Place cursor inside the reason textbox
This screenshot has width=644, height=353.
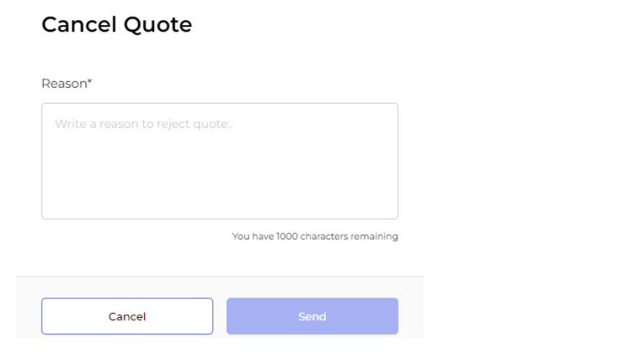coord(219,161)
